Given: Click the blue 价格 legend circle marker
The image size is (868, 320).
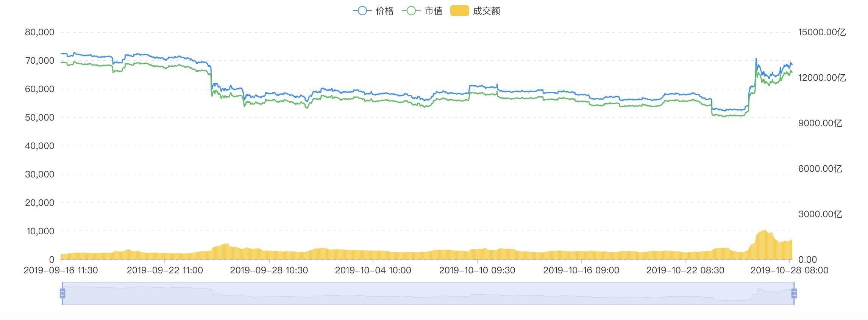Looking at the screenshot, I should [362, 11].
